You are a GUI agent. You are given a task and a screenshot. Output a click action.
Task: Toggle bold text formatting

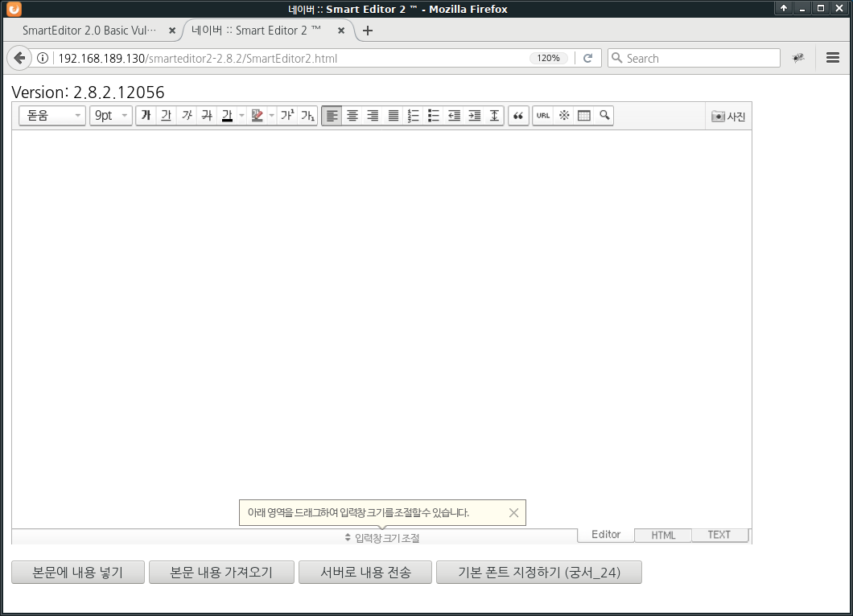pyautogui.click(x=146, y=115)
